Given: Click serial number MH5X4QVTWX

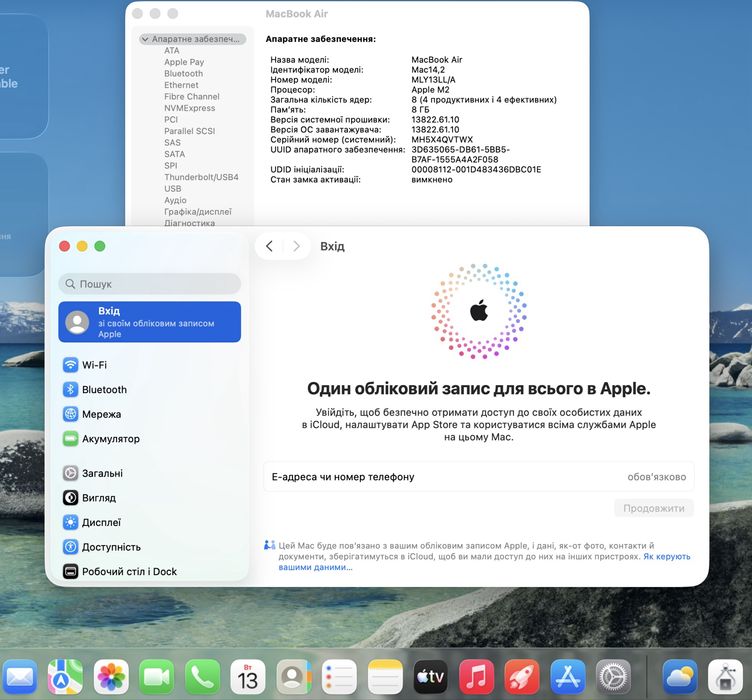Looking at the screenshot, I should pos(442,140).
